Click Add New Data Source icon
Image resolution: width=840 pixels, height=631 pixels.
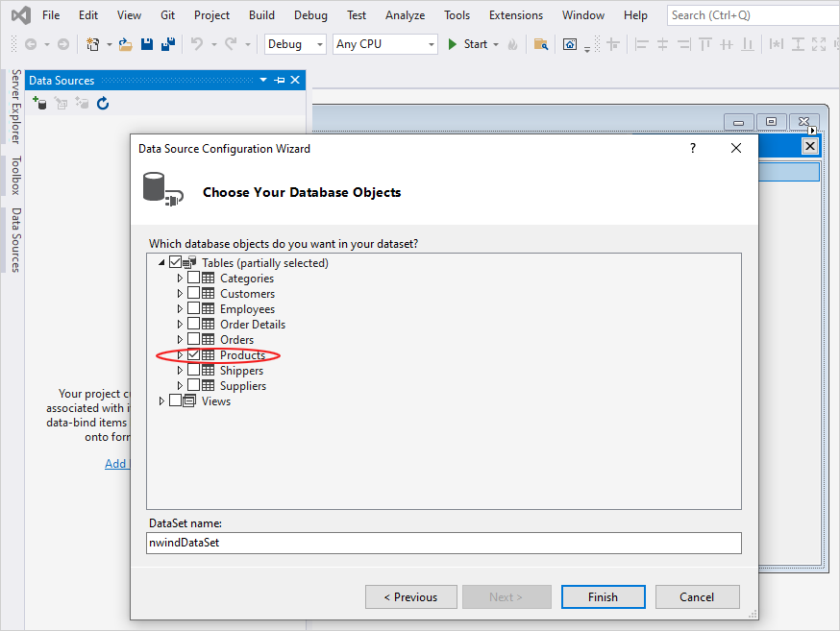[x=39, y=104]
